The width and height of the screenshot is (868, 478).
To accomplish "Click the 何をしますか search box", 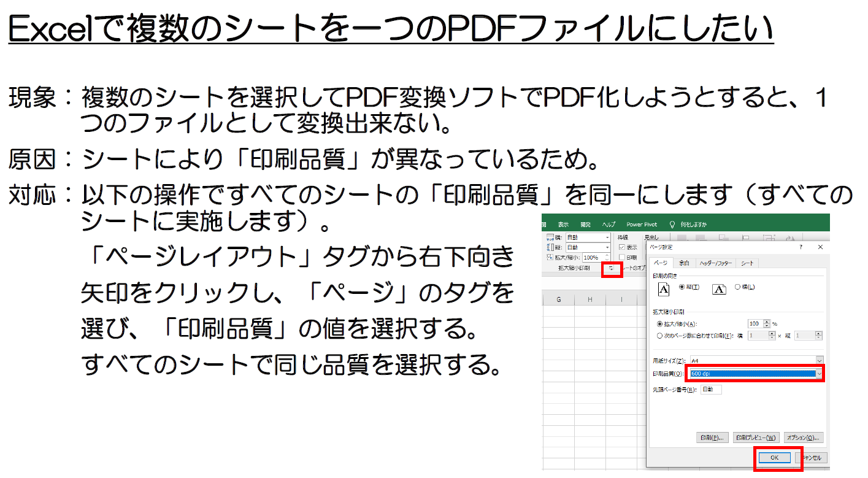I will 693,225.
